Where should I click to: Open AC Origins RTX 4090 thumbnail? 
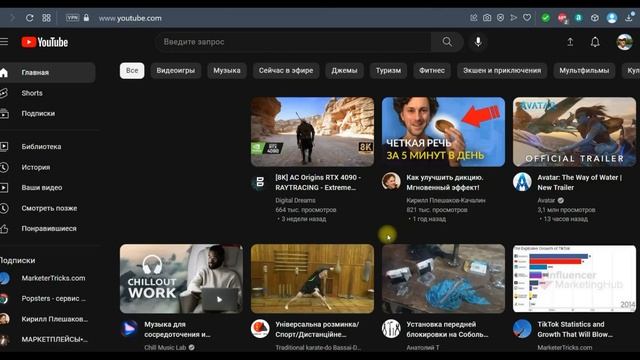(x=312, y=132)
